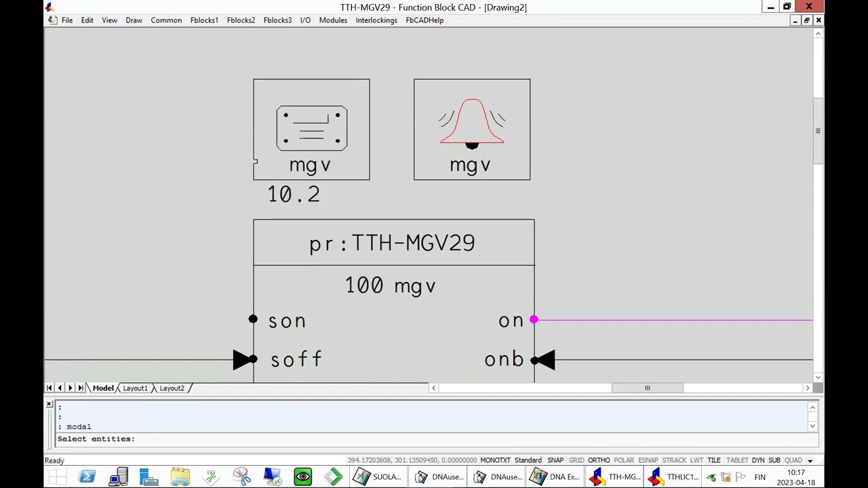This screenshot has width=868, height=488.
Task: Jump to the last layout tab arrow
Action: click(81, 388)
